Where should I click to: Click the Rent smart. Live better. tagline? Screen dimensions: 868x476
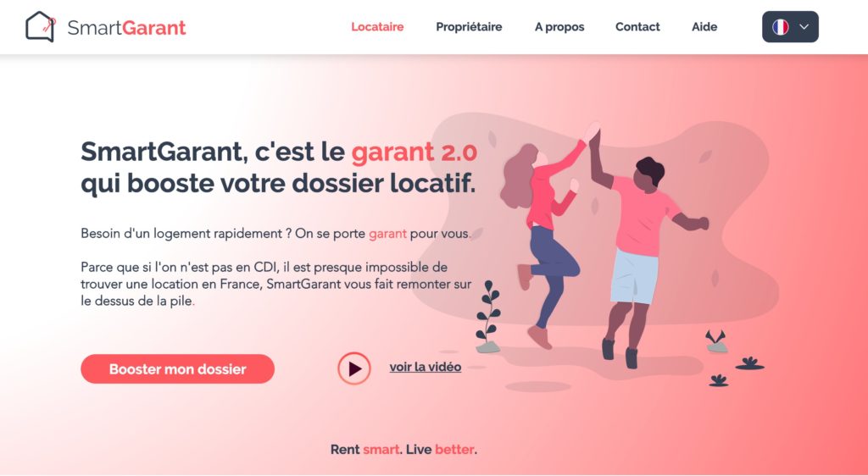[x=403, y=450]
